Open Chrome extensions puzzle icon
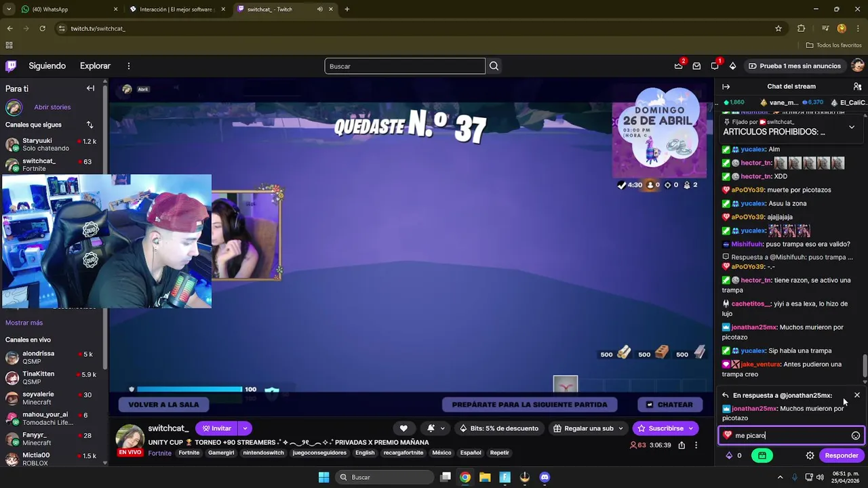The image size is (868, 488). (x=802, y=28)
